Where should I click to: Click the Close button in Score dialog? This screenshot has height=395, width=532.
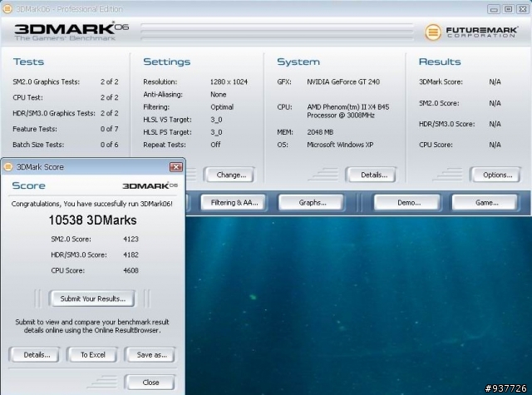pyautogui.click(x=150, y=383)
